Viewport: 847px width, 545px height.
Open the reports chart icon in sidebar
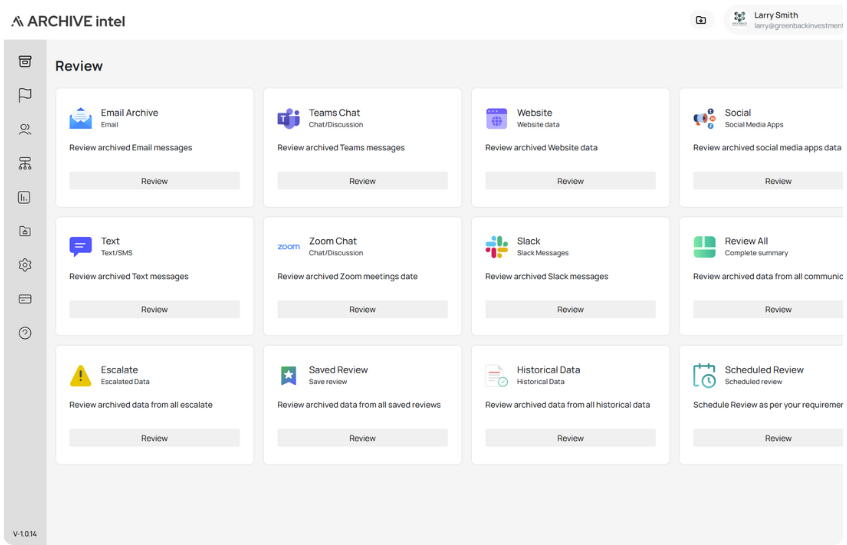24,197
